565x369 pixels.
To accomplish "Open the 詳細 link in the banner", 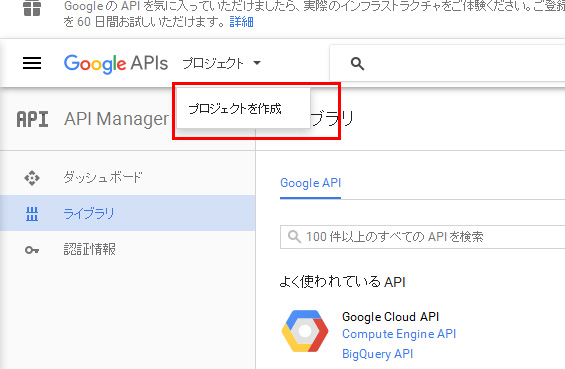I will click(x=241, y=22).
